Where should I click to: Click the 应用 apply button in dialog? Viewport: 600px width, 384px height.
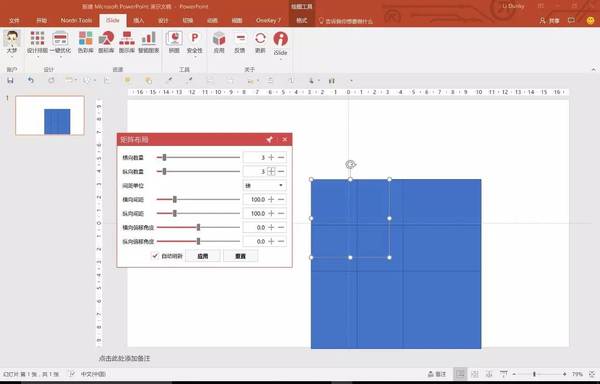tap(203, 256)
